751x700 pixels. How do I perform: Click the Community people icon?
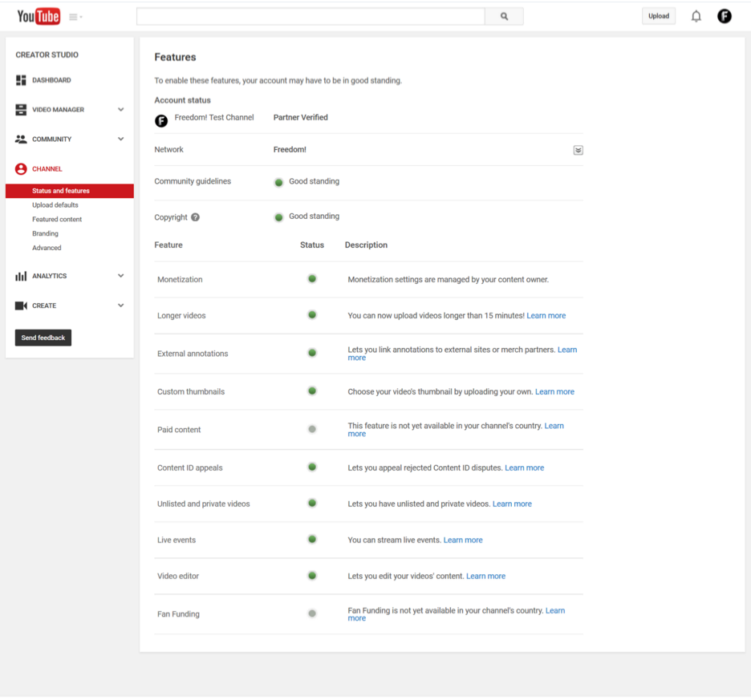coord(21,139)
